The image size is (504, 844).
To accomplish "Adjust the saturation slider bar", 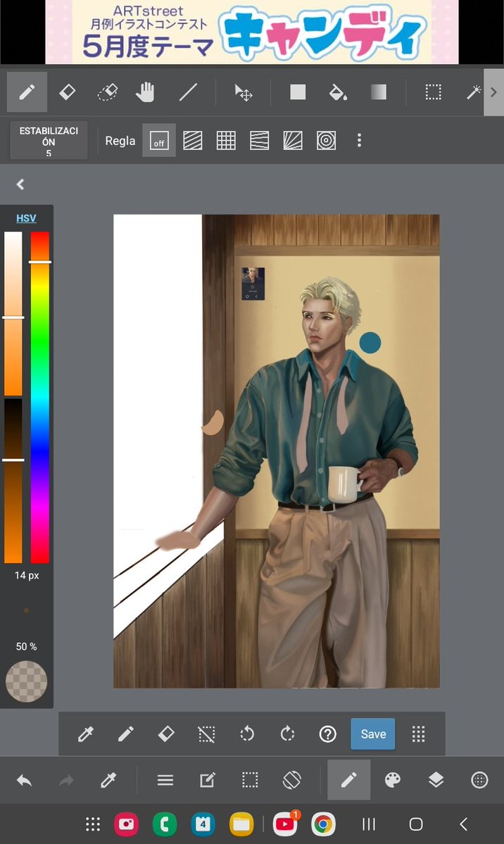I will (x=13, y=314).
